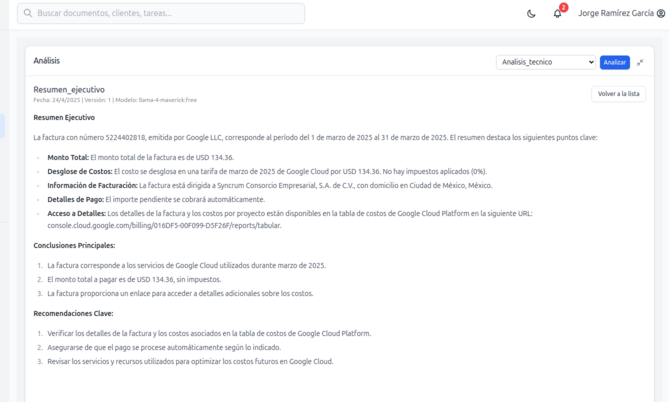
Task: Open Jorge Ramírez García user menu
Action: tap(622, 13)
